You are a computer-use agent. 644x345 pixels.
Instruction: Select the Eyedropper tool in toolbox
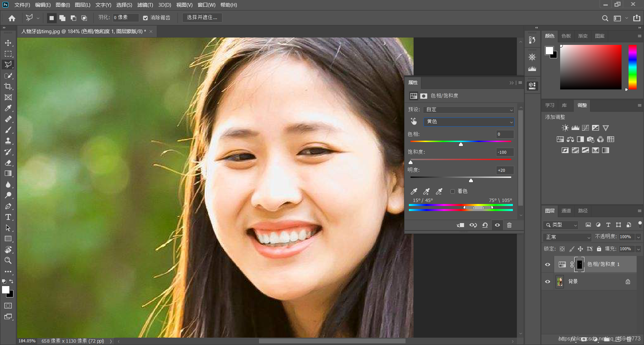click(x=8, y=108)
